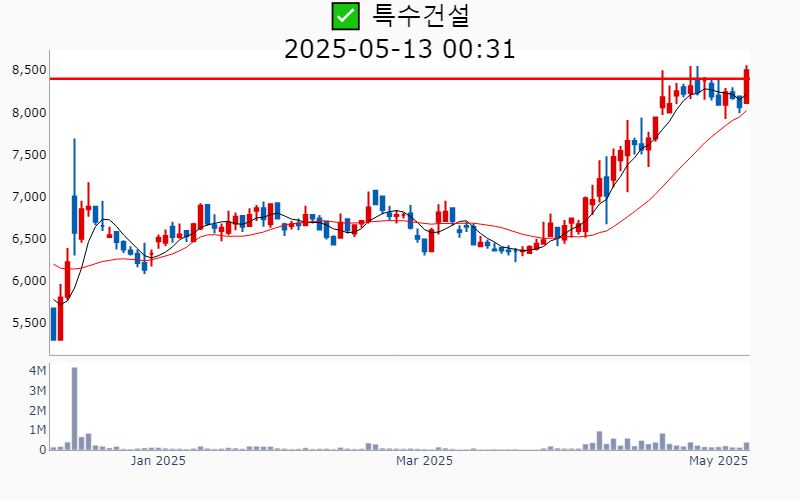Click the 4M volume axis label

(38, 371)
